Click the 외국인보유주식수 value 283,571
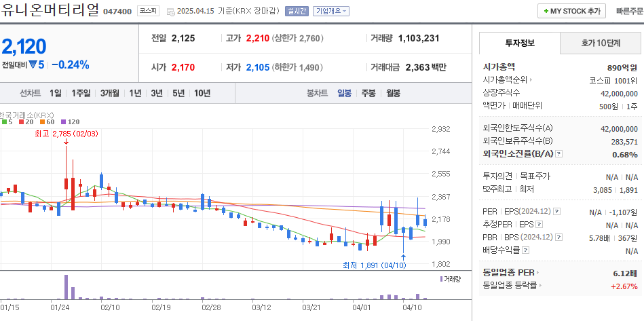 pos(624,142)
